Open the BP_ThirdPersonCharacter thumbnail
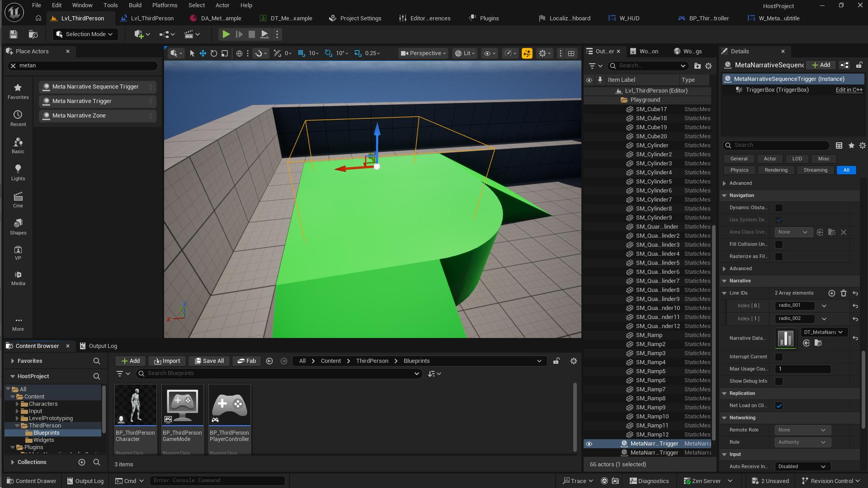Screen dimensions: 868x488 click(x=135, y=404)
